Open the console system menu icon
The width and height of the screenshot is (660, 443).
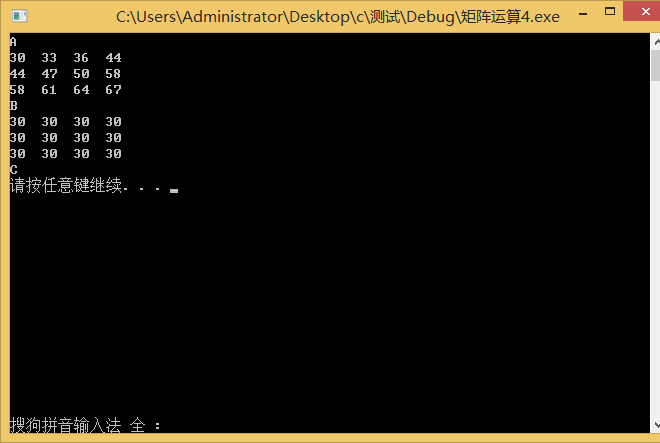[x=19, y=16]
